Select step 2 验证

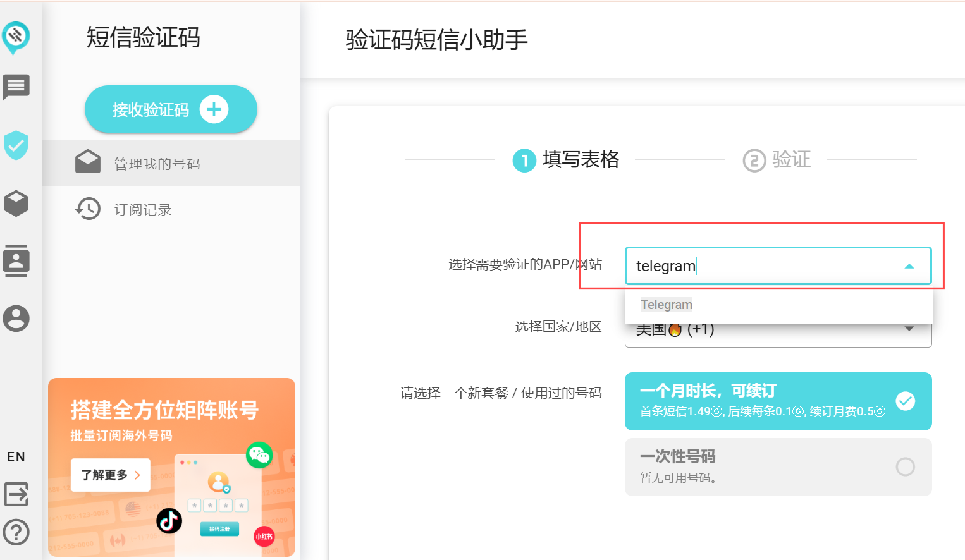[777, 160]
